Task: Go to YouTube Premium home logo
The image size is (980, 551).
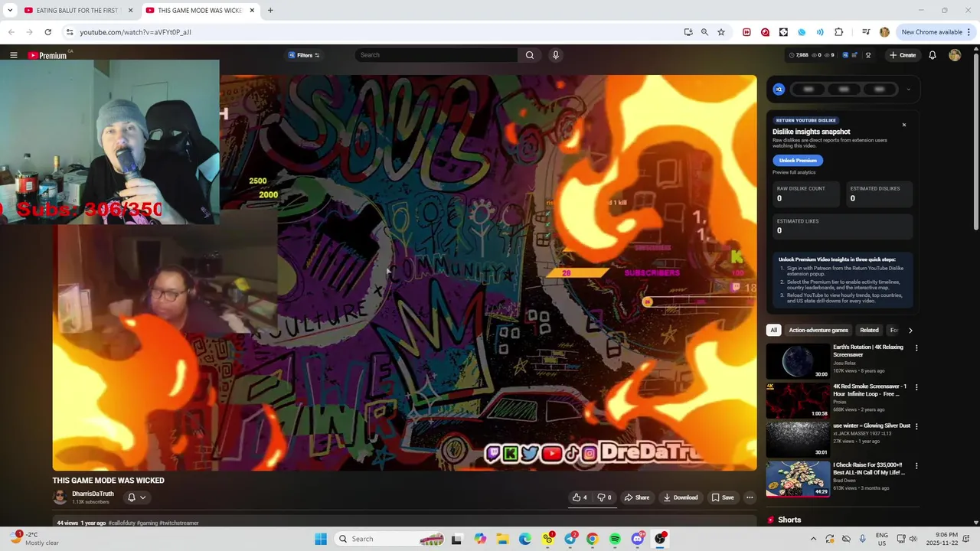Action: coord(48,55)
